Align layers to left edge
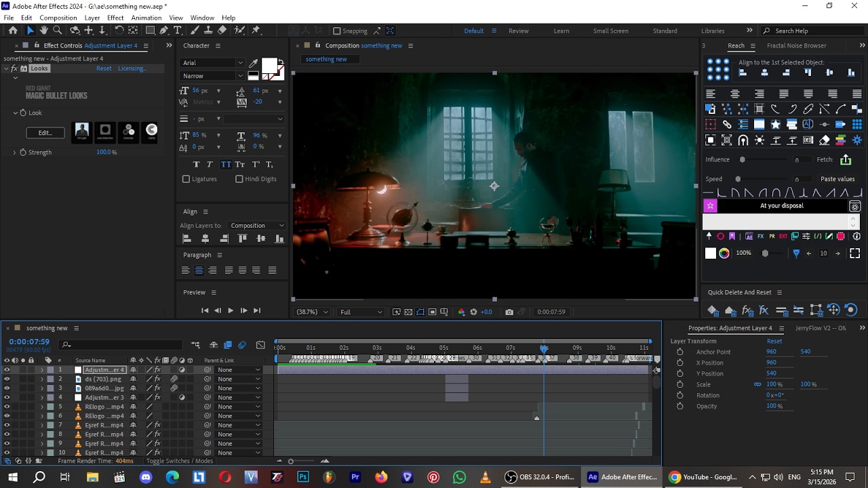The image size is (868, 488). [186, 239]
